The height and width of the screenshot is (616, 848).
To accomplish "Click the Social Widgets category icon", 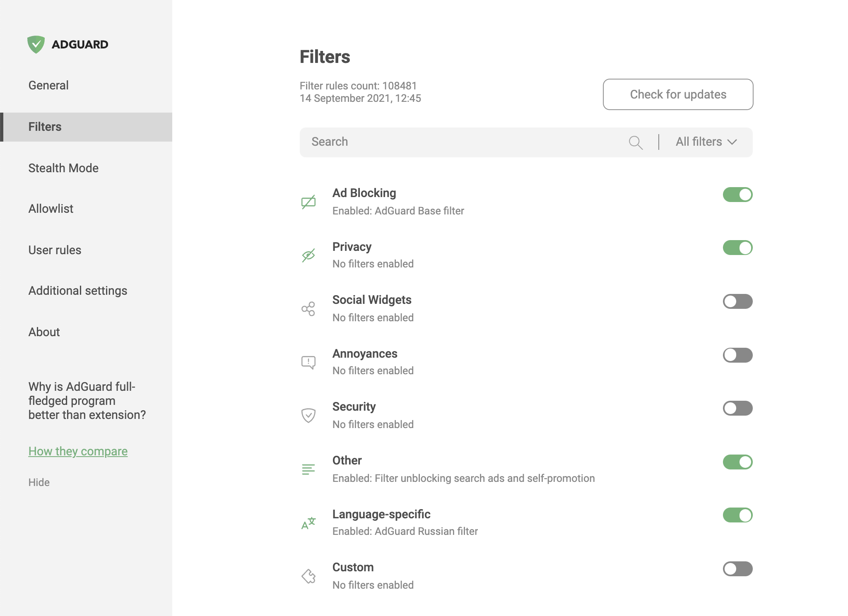I will click(x=308, y=308).
